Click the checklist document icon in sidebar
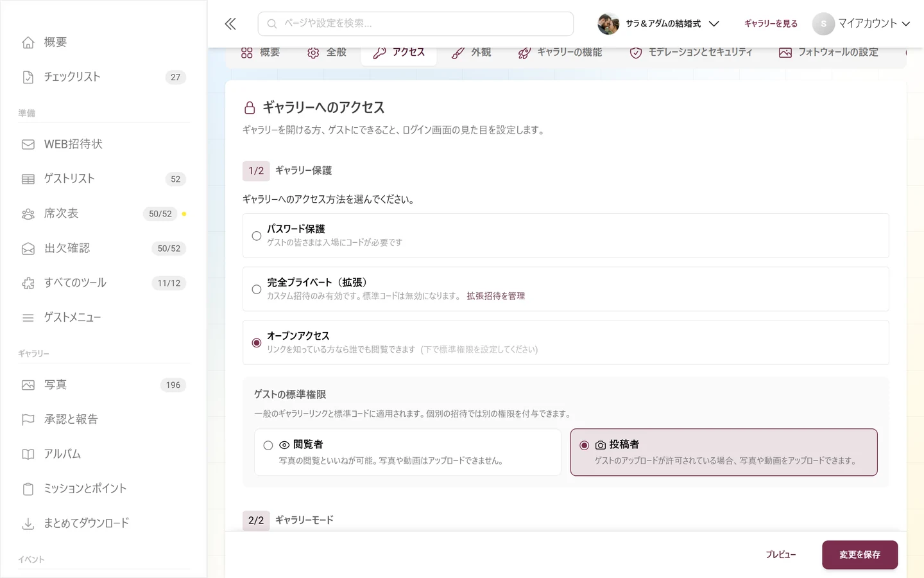 point(28,77)
